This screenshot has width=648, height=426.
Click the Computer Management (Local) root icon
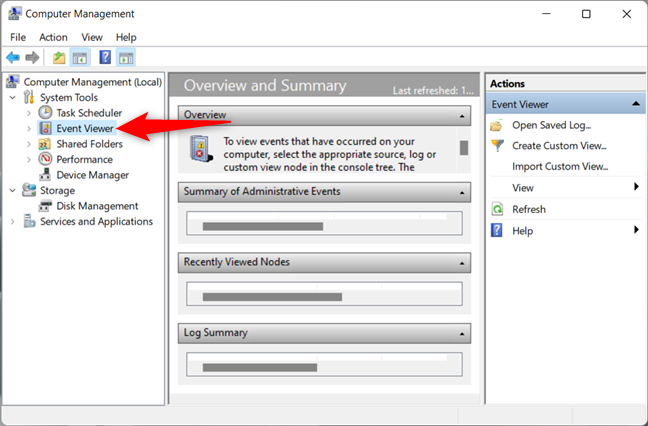pos(12,81)
